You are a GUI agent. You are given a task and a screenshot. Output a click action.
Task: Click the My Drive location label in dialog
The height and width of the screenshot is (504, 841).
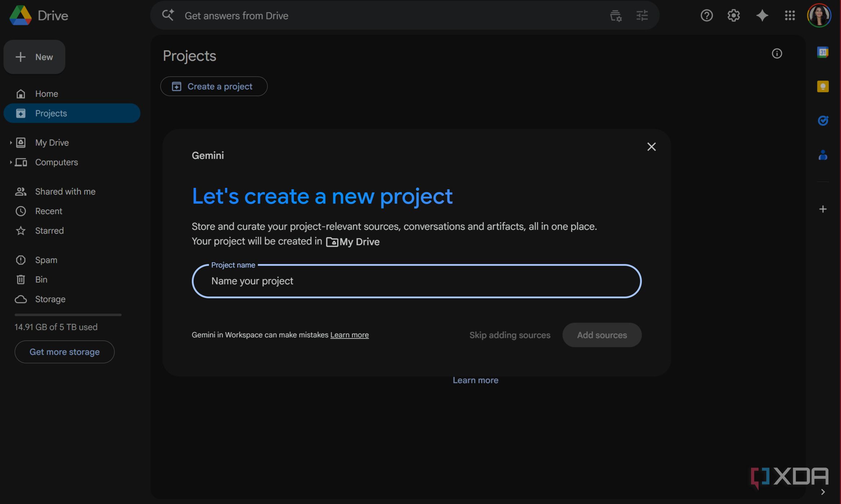tap(353, 242)
